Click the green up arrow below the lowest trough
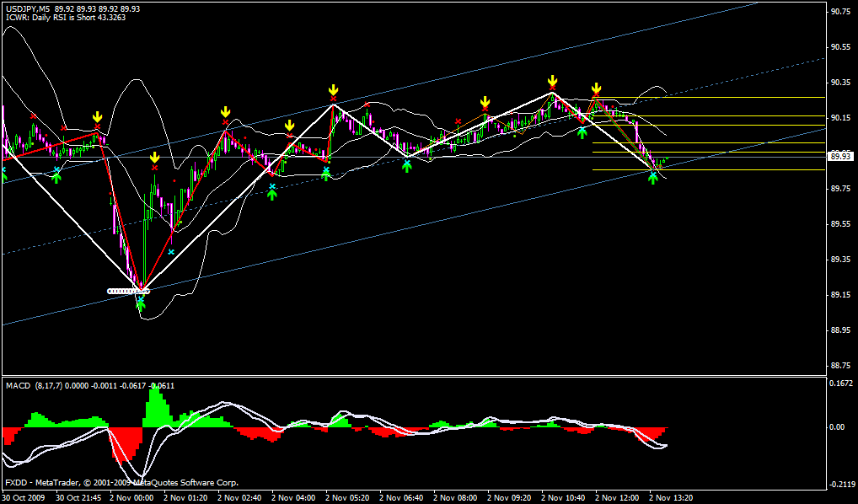This screenshot has width=858, height=504. click(141, 304)
